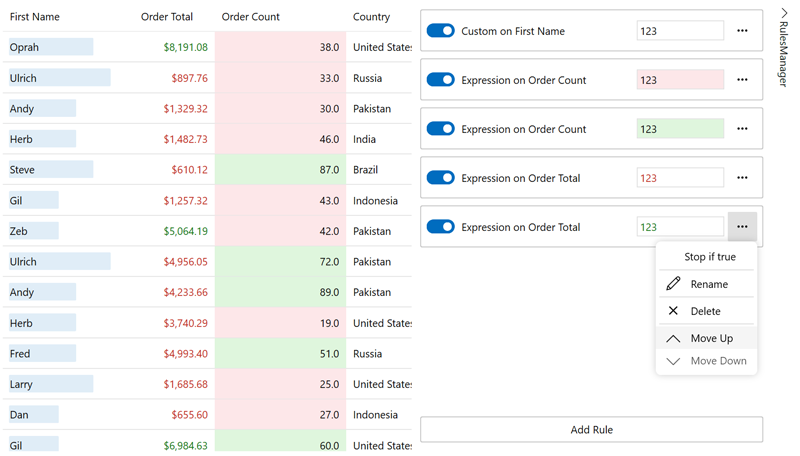This screenshot has height=456, width=800.
Task: Open options menu for green Expression on Order Count rule
Action: pyautogui.click(x=742, y=129)
